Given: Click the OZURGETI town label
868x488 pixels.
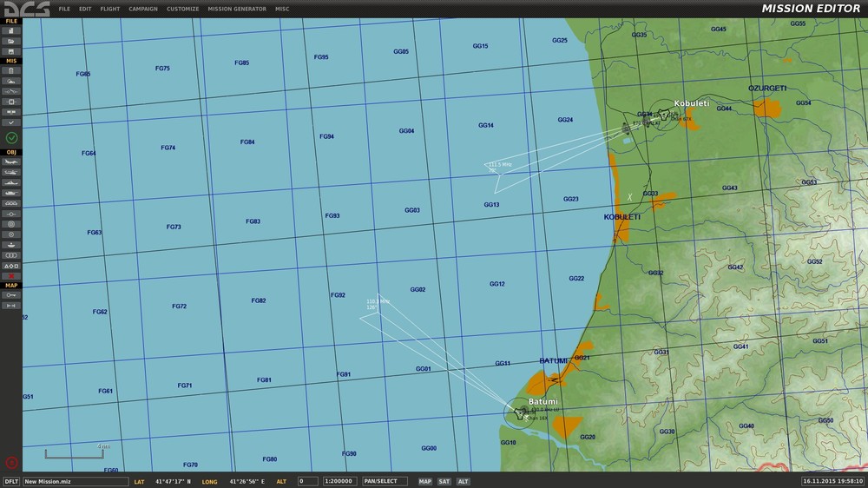Looking at the screenshot, I should pos(767,88).
